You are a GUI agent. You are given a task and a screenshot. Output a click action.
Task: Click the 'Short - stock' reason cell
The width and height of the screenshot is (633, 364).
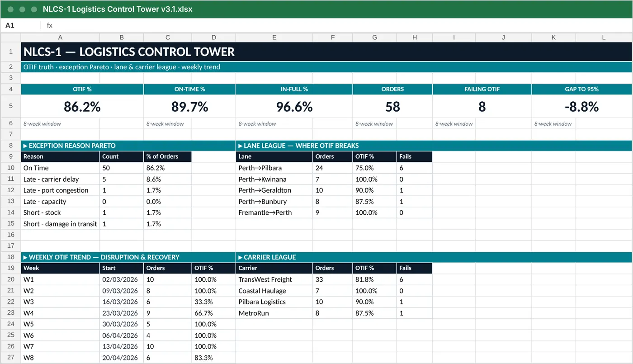60,213
